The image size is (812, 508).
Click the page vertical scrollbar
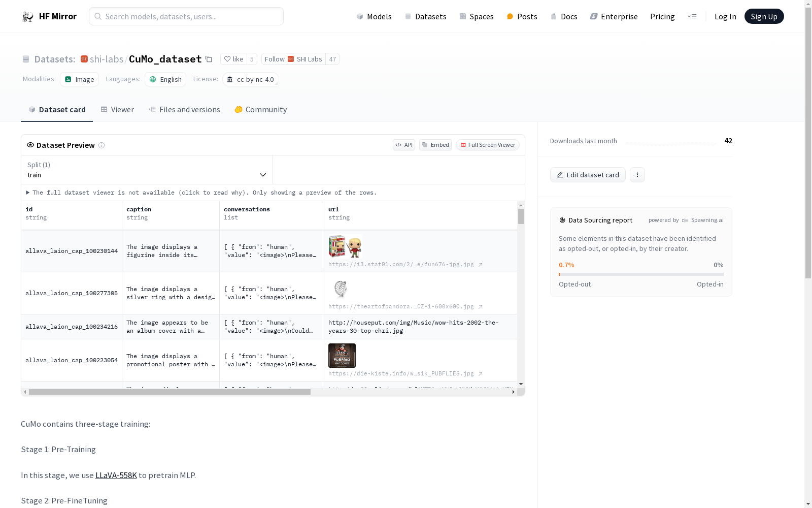(808, 143)
